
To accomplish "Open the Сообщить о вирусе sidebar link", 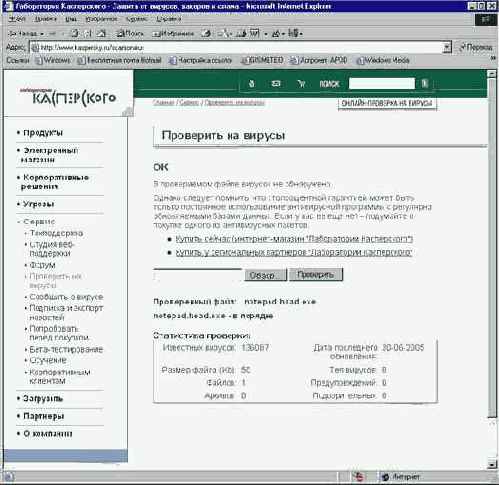I will click(x=66, y=297).
